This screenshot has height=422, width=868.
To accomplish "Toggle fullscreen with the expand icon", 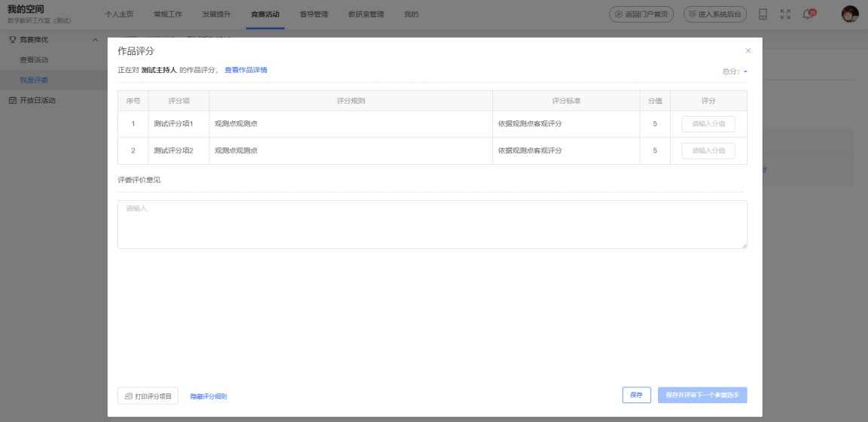I will pyautogui.click(x=785, y=14).
